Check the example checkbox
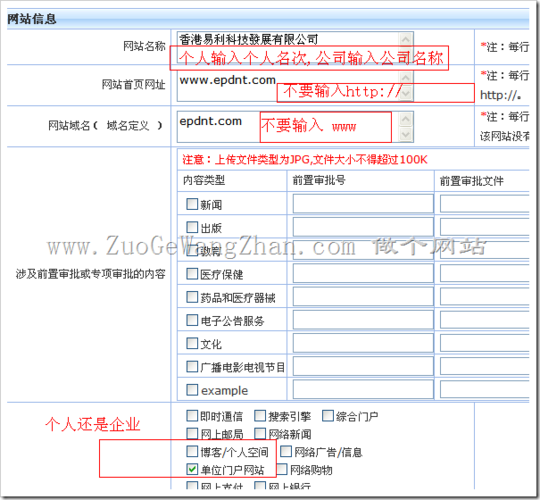Viewport: 540px width, 500px height. pos(192,390)
